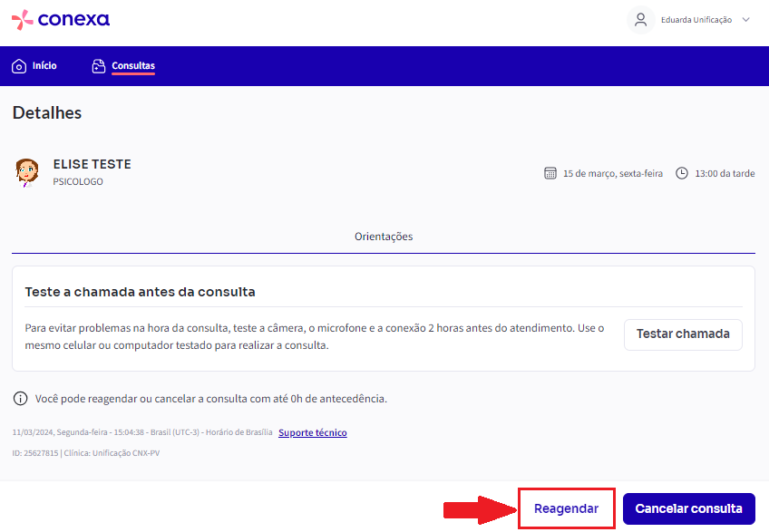This screenshot has width=769, height=532.
Task: Select the Consultas calendar icon
Action: click(x=98, y=65)
